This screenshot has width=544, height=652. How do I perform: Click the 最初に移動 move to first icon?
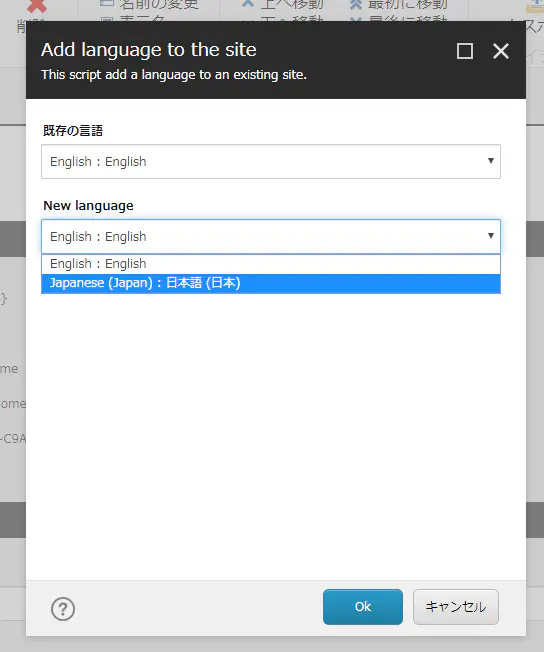(356, 4)
